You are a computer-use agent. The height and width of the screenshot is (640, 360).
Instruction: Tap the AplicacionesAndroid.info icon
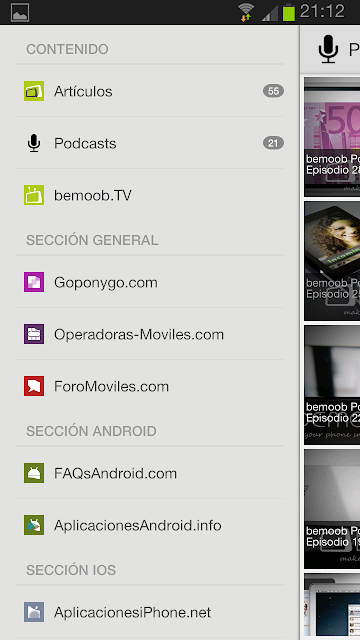pos(34,525)
